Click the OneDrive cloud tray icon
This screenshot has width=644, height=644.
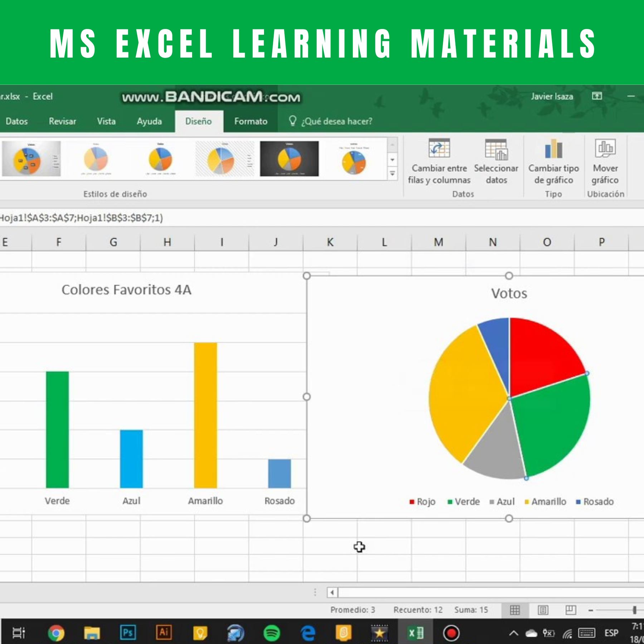click(531, 634)
